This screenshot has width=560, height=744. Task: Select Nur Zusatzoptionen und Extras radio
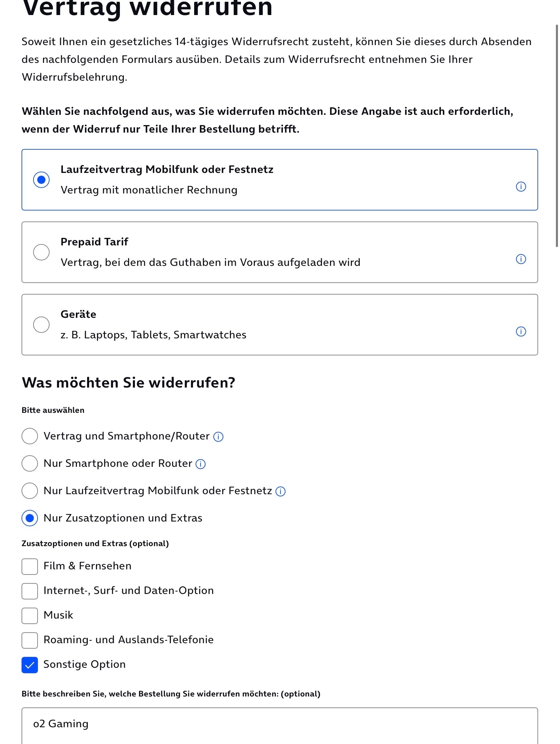pos(30,518)
